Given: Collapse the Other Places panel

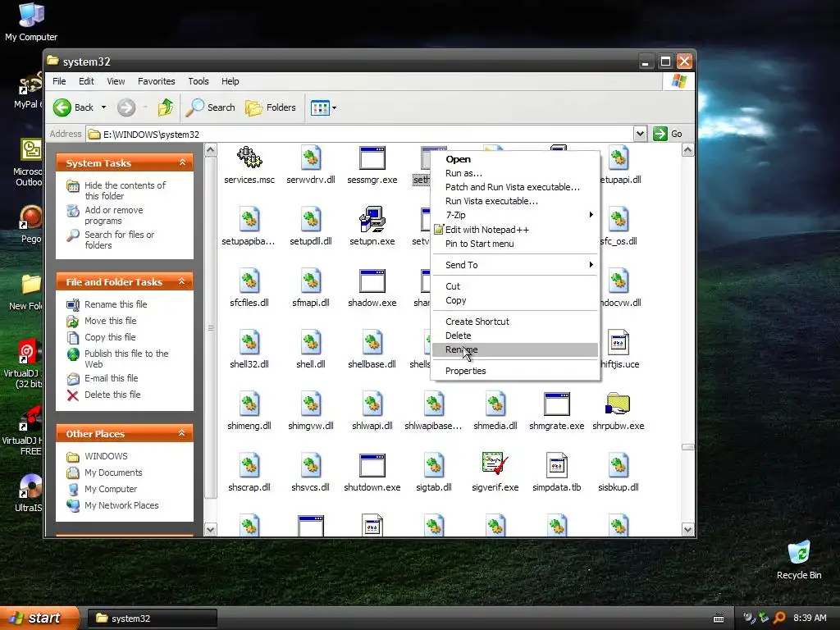Looking at the screenshot, I should click(182, 433).
